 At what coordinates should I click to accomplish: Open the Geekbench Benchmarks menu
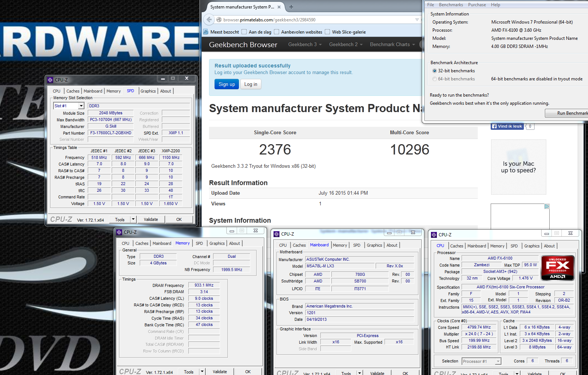(x=451, y=5)
